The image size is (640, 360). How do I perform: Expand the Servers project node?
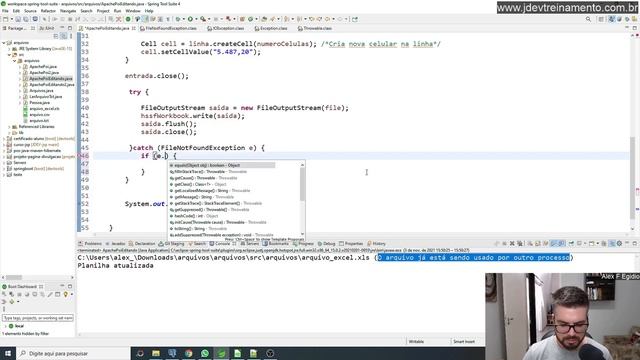coord(4,162)
